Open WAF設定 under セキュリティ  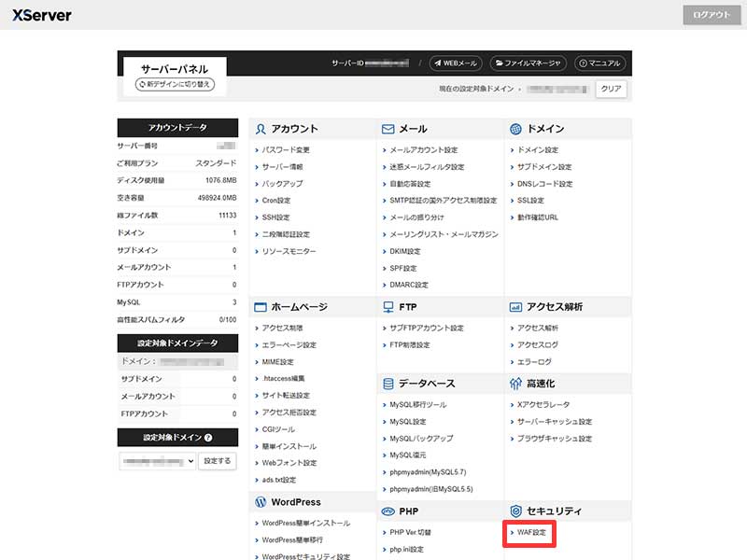tap(531, 532)
